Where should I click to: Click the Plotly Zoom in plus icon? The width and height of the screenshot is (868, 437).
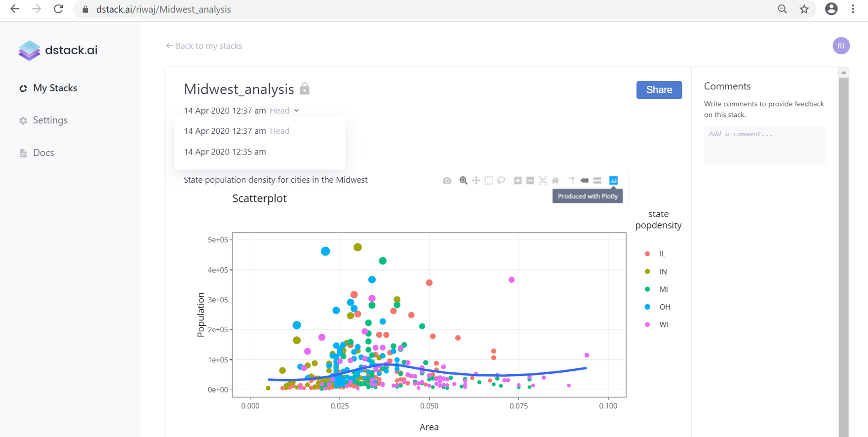(x=517, y=181)
